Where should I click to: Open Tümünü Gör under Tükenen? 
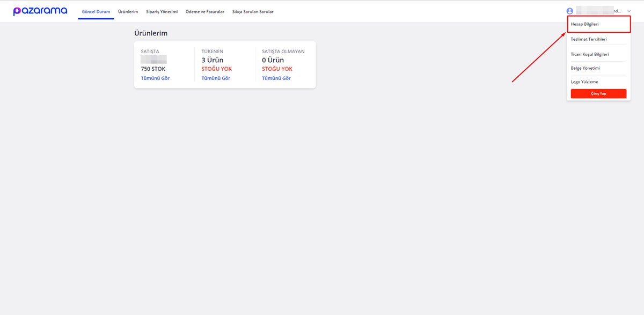coord(216,78)
